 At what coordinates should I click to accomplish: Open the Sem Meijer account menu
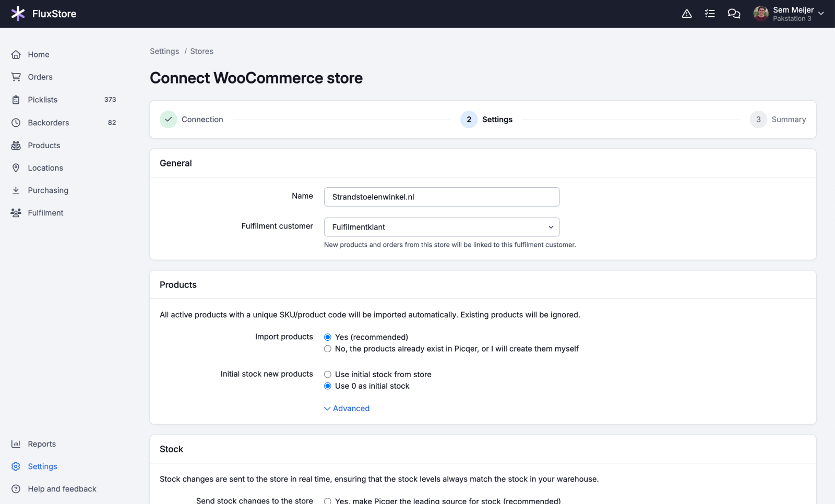coord(788,14)
